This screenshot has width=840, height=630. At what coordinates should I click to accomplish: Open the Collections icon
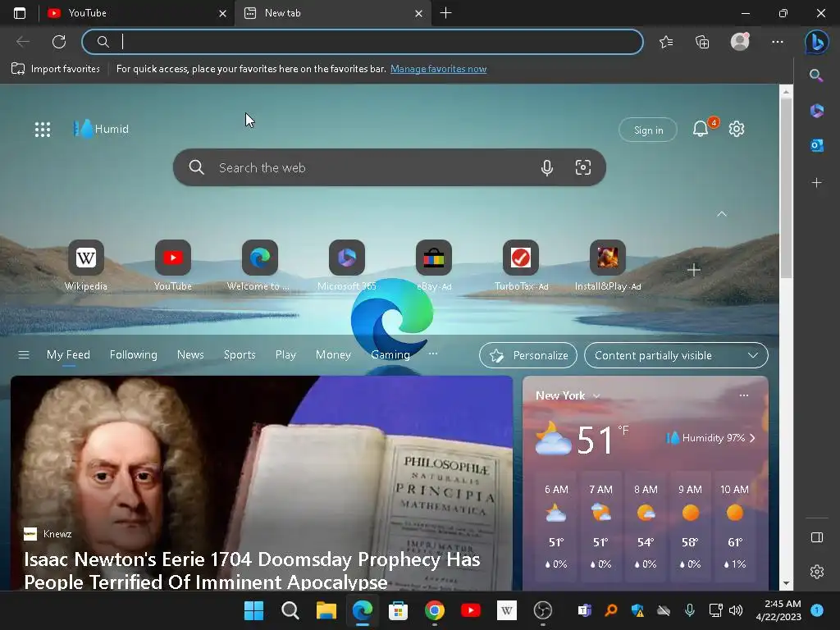(x=702, y=42)
